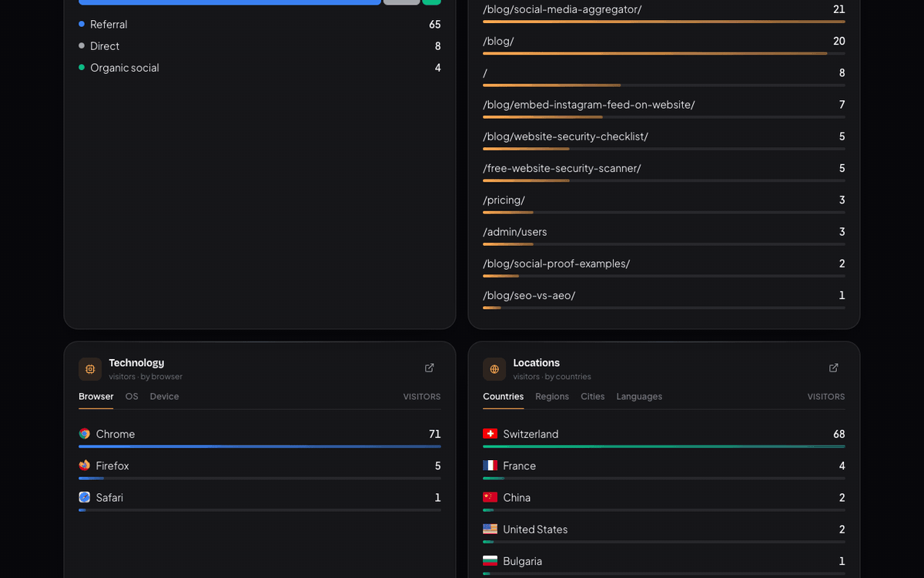The width and height of the screenshot is (924, 578).
Task: Open the /blog/seo-vs-aeo/ row
Action: coord(664,298)
